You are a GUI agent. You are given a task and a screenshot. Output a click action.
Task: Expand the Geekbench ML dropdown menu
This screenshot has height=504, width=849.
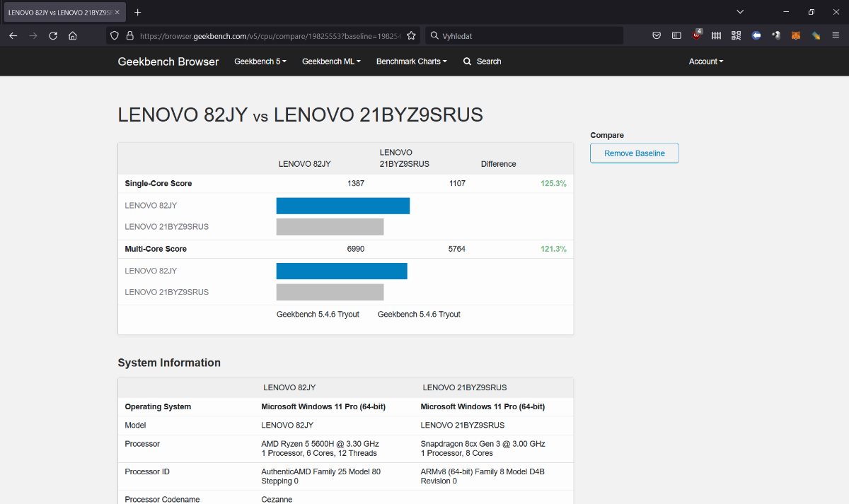click(331, 61)
